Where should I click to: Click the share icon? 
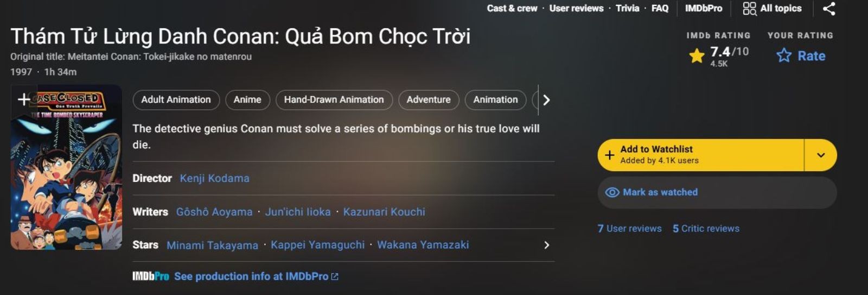coord(828,9)
